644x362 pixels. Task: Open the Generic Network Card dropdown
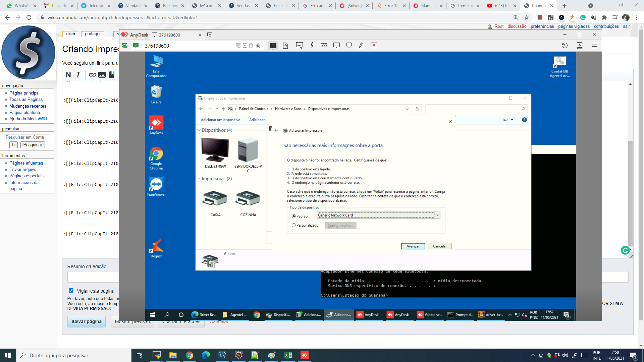coord(378,215)
